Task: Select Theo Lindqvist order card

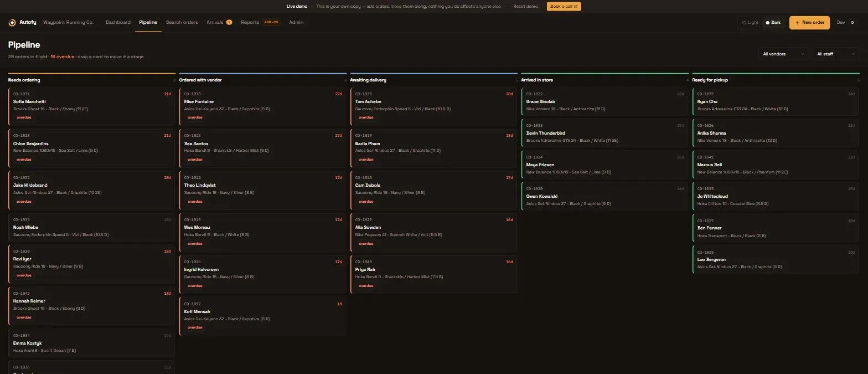Action: click(x=263, y=190)
